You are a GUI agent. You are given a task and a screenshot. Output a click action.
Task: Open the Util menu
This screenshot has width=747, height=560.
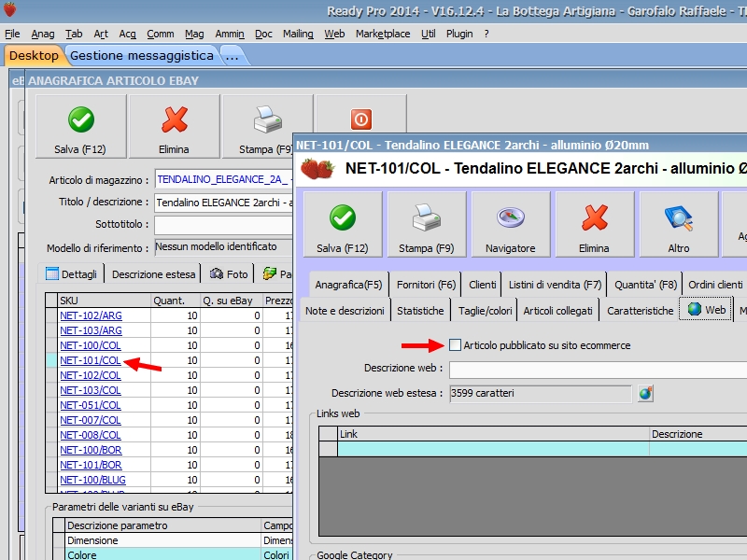click(x=428, y=34)
